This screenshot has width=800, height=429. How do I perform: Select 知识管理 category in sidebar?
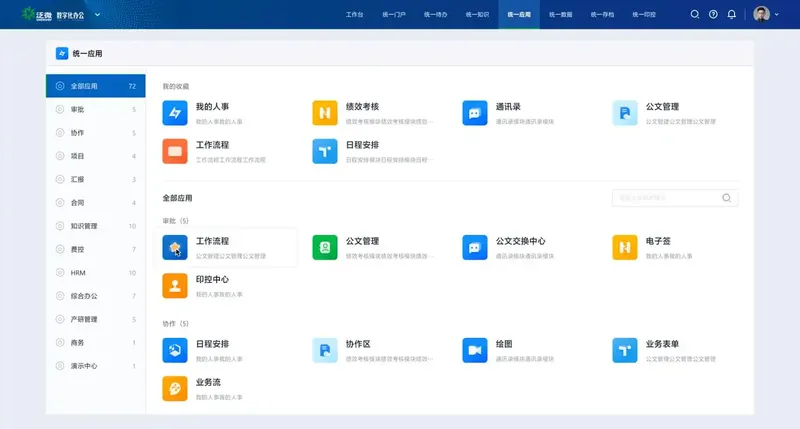tap(95, 226)
